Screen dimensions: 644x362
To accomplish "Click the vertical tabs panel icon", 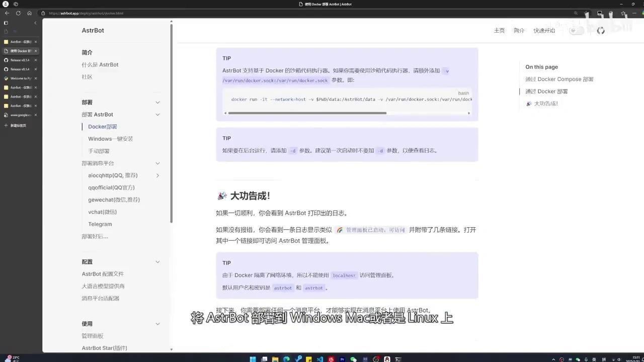I will 6,23.
